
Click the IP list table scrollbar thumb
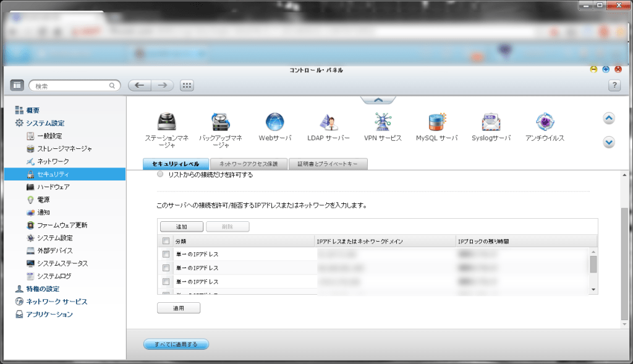pos(593,265)
